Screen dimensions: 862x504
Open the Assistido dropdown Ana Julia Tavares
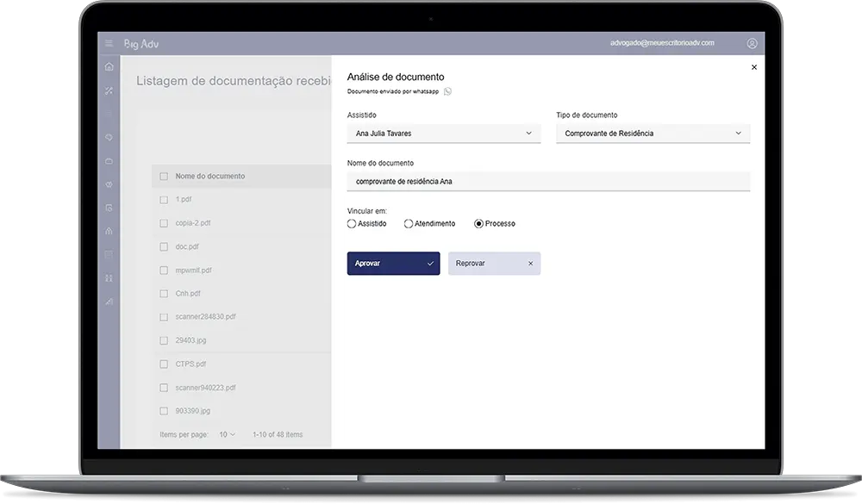pyautogui.click(x=444, y=134)
